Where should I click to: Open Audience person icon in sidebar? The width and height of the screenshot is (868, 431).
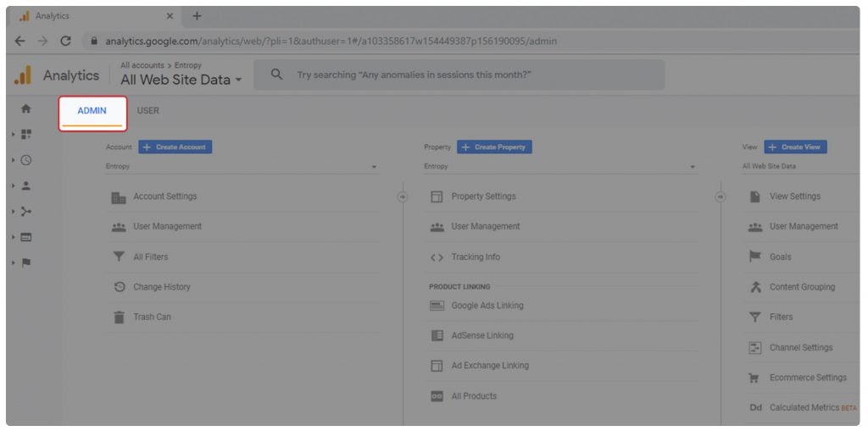(26, 186)
